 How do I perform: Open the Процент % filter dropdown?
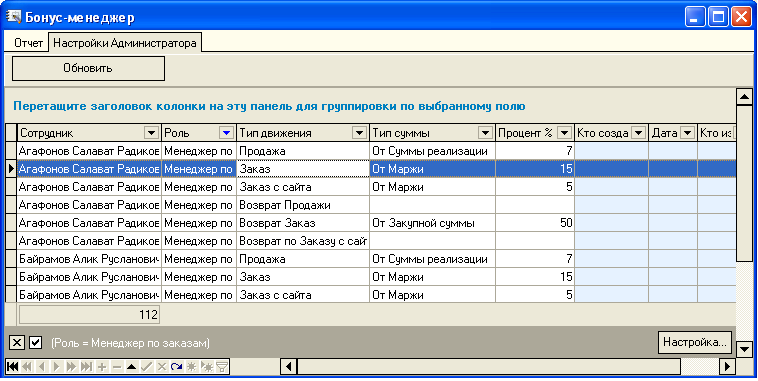(564, 133)
